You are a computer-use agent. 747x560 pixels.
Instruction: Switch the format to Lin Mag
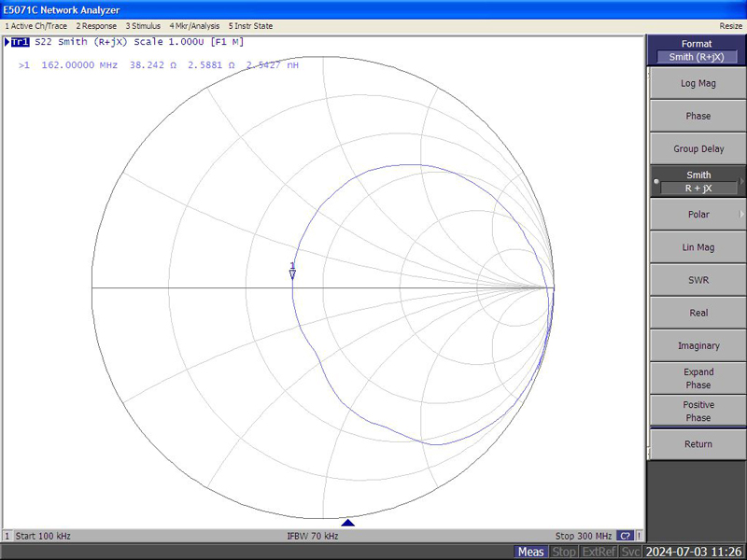tap(698, 247)
